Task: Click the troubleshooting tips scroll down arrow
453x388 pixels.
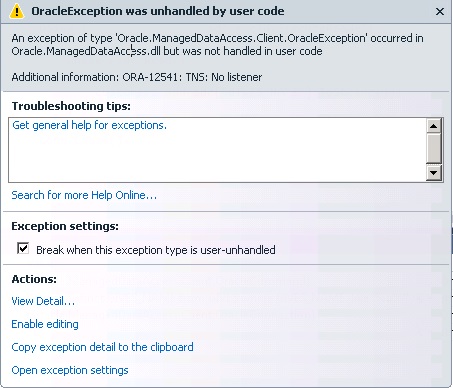Action: [x=434, y=173]
